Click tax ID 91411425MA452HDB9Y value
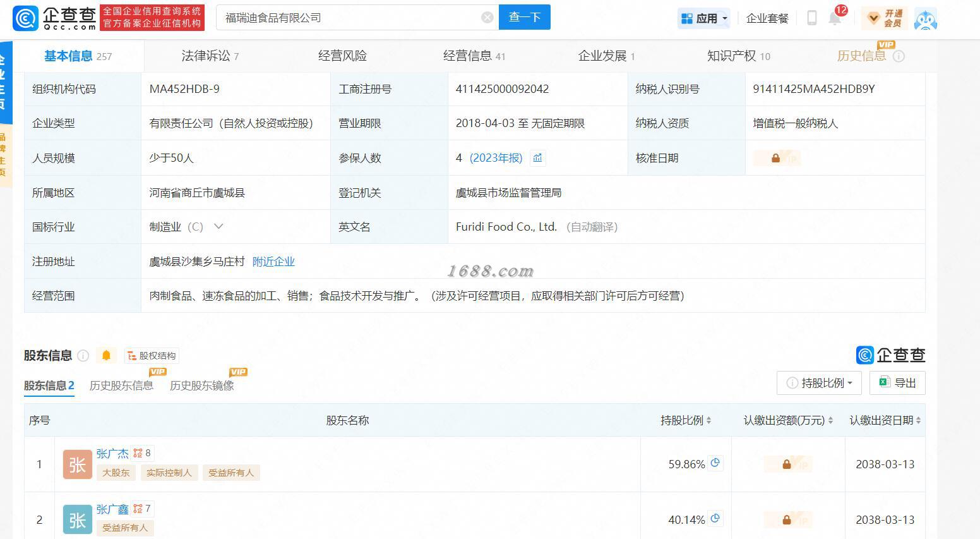This screenshot has width=980, height=539. [814, 89]
